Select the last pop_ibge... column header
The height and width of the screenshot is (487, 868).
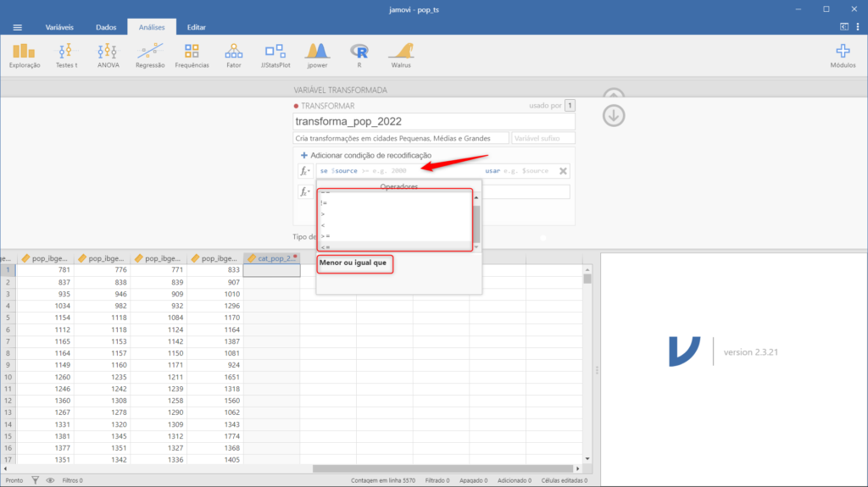coord(214,258)
